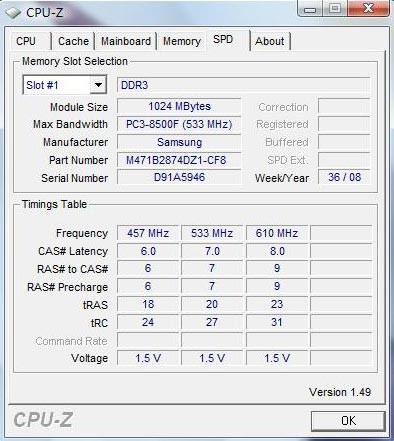Image resolution: width=394 pixels, height=441 pixels.
Task: Select the Samsung Manufacturer field
Action: click(179, 142)
